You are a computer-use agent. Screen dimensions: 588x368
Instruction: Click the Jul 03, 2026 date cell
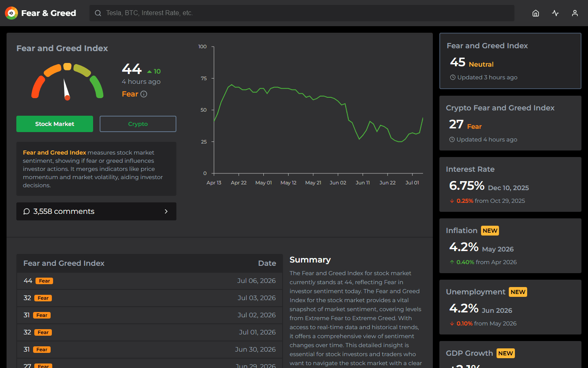click(257, 298)
